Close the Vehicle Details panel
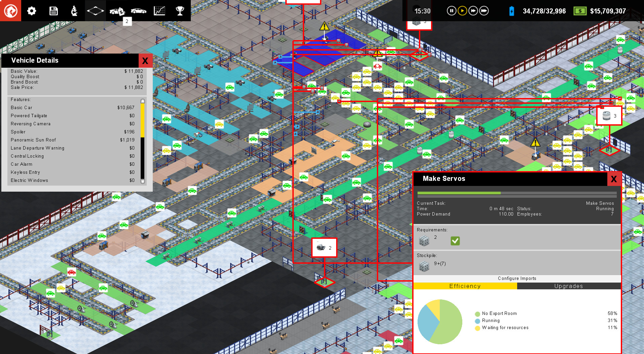The image size is (644, 354). coord(145,61)
